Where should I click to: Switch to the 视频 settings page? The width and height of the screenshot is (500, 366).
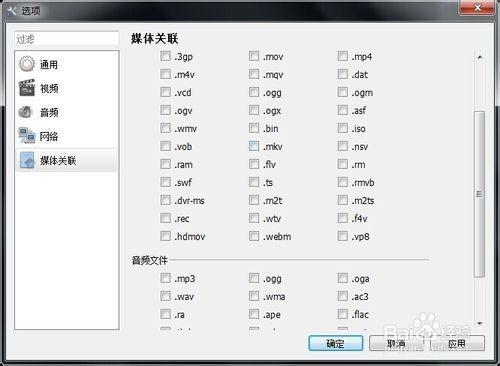tap(67, 88)
